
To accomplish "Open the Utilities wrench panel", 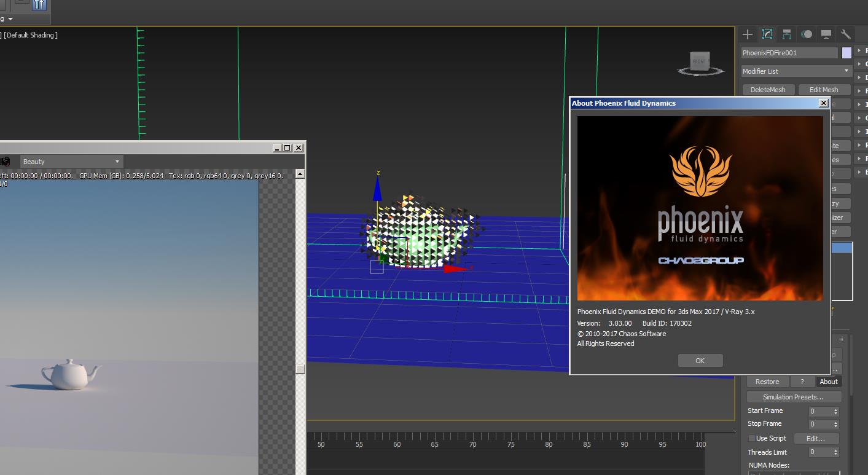I will tap(845, 34).
